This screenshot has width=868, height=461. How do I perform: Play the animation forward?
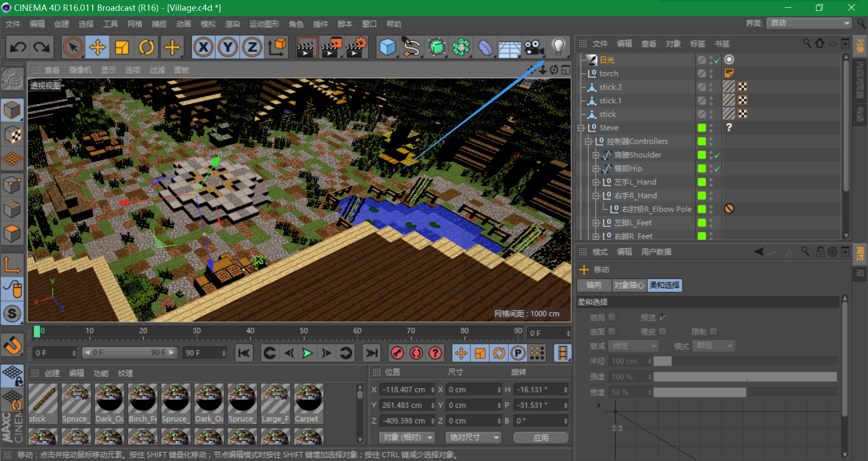pos(307,353)
